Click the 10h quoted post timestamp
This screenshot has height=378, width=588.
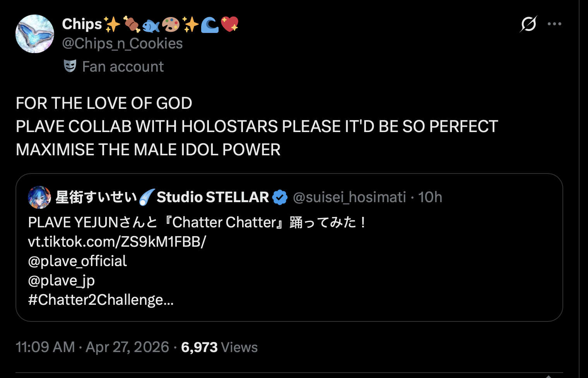[430, 197]
